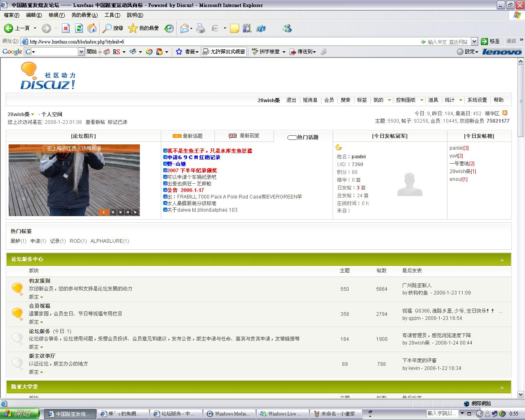Go back with the 上一頁 button

click(x=17, y=28)
